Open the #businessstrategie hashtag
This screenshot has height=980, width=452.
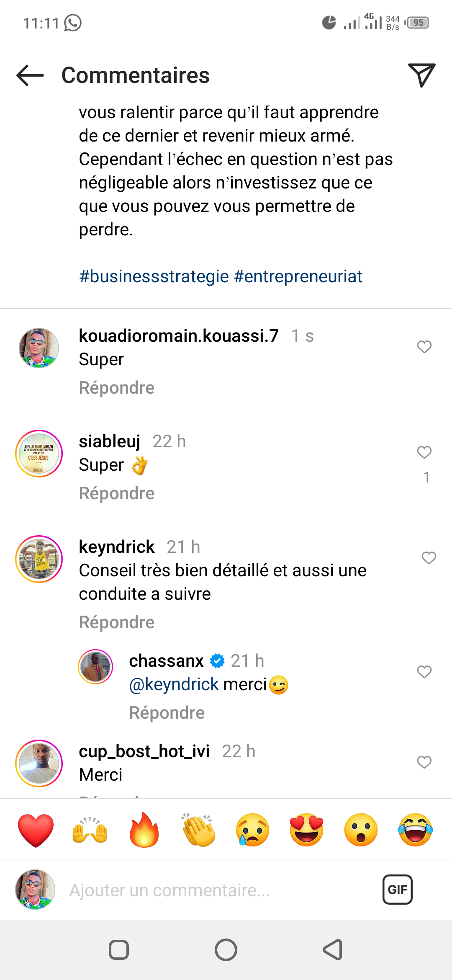tap(154, 276)
